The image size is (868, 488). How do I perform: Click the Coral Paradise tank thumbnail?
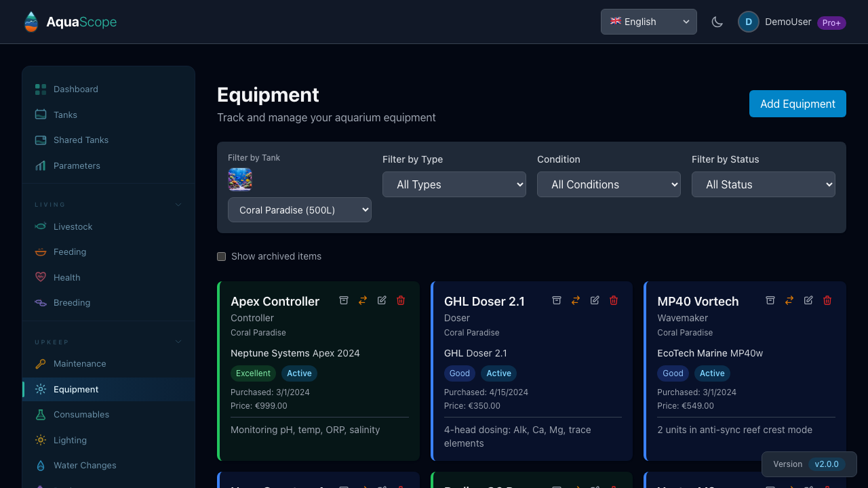[x=240, y=179]
